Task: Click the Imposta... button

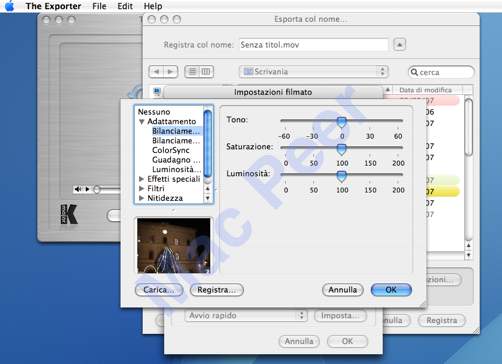Action: (x=340, y=315)
